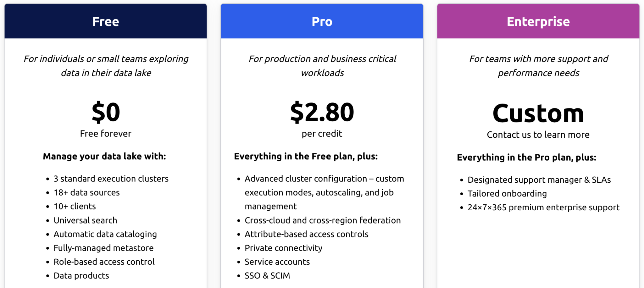This screenshot has height=288, width=644.
Task: Click 'Contact us to learn more' text
Action: [x=538, y=135]
